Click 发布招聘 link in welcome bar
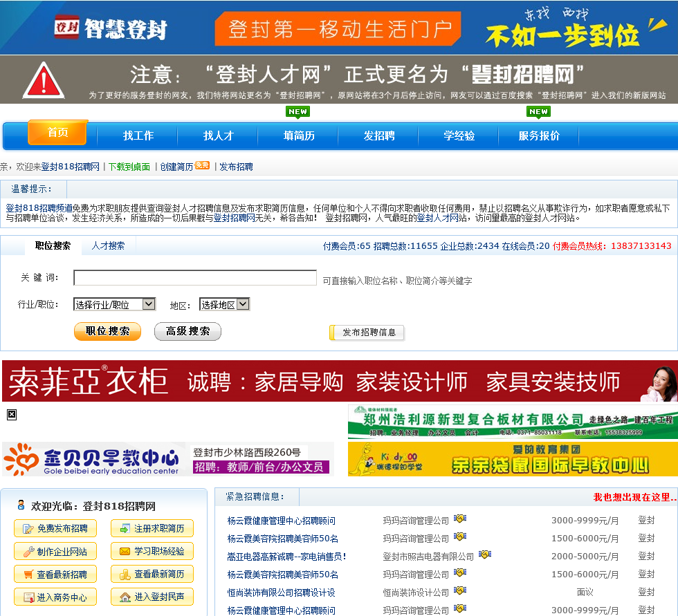The height and width of the screenshot is (616, 678). pos(236,167)
